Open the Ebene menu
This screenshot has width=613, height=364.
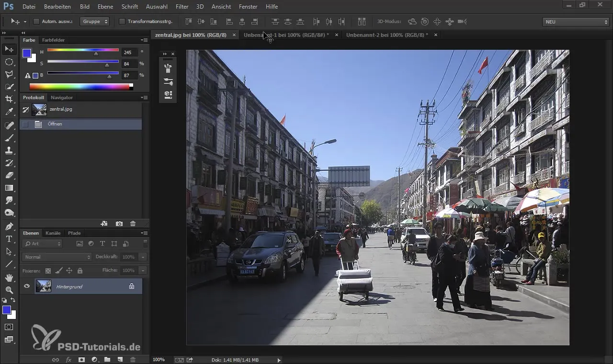point(105,7)
